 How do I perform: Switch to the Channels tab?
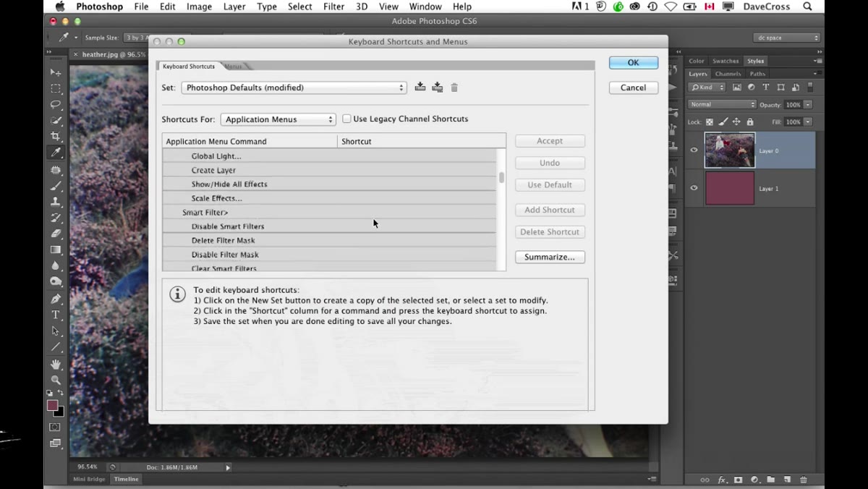728,73
